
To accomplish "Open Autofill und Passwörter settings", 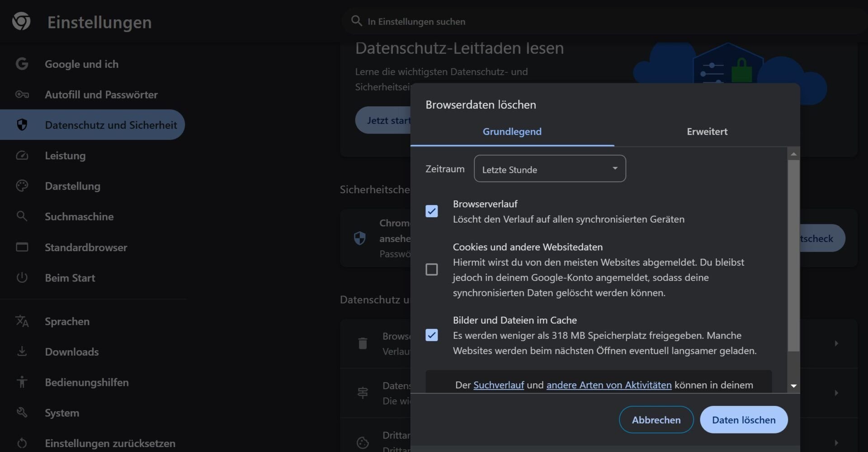I will 101,95.
